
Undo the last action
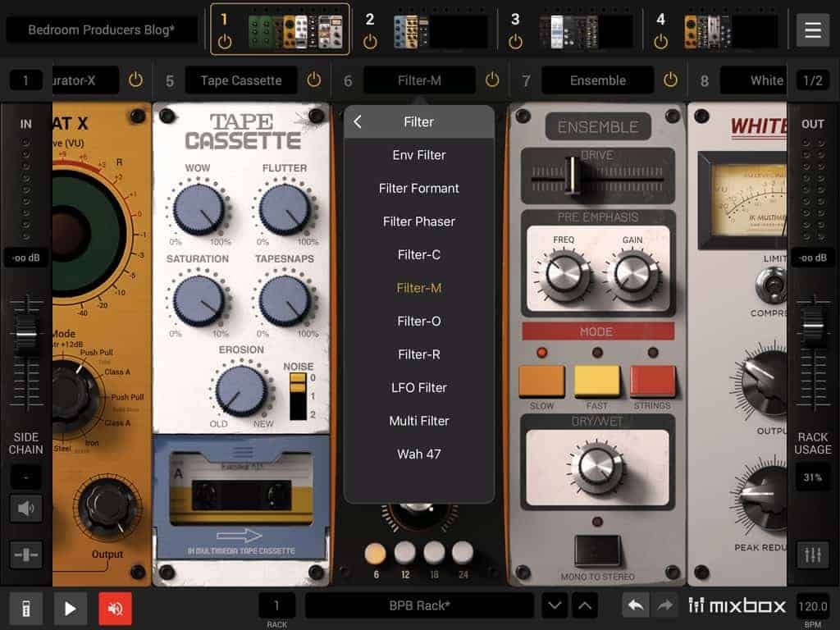pyautogui.click(x=636, y=606)
